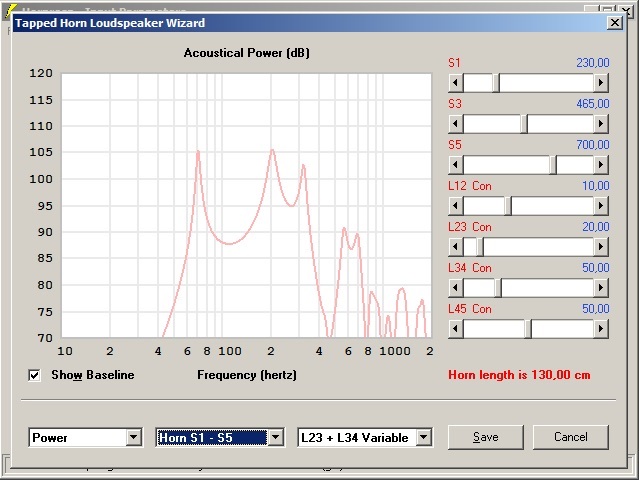Click the L34 Con slider thumb
This screenshot has width=639, height=480.
tap(498, 288)
